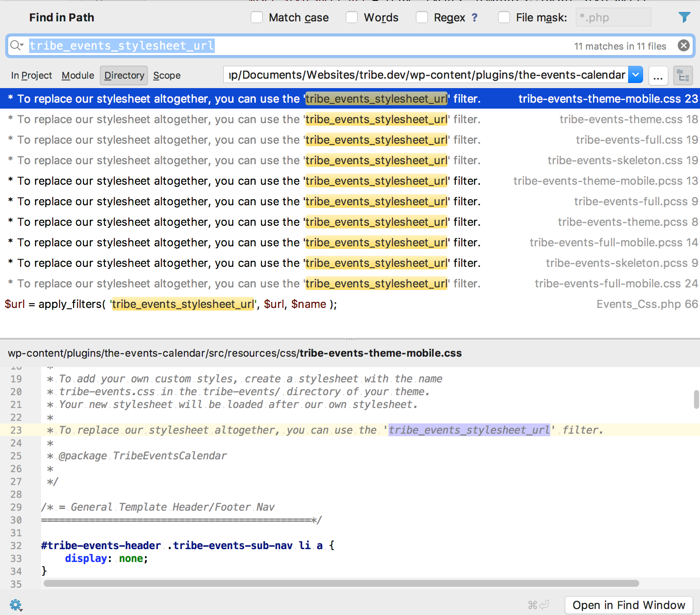Enable the Words checkbox
Viewport: 700px width, 615px height.
352,18
